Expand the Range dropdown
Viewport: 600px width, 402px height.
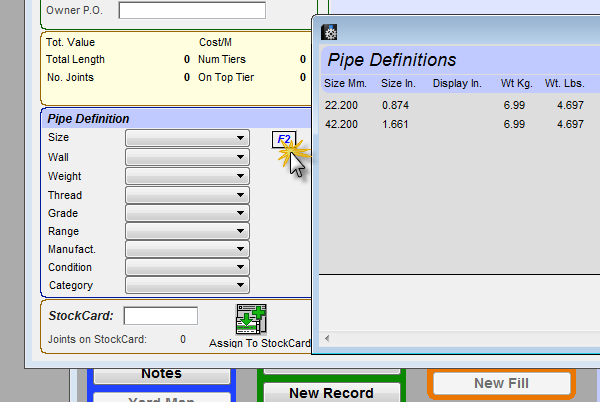186,231
